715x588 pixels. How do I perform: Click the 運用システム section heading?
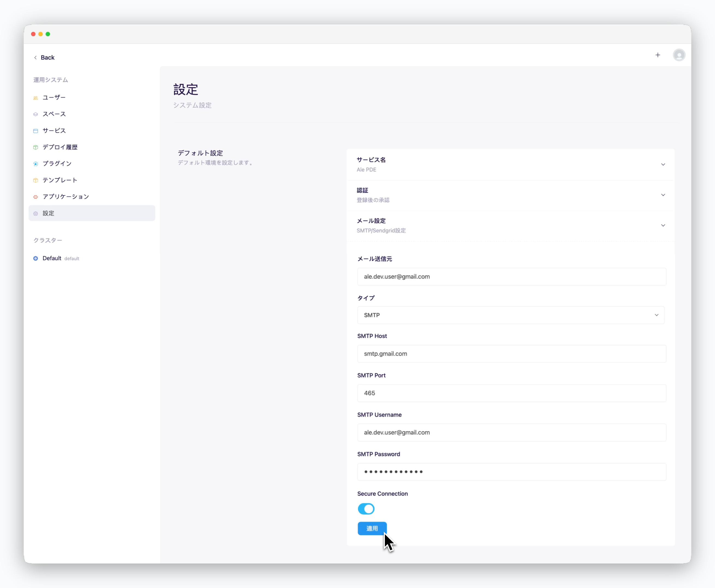click(50, 80)
